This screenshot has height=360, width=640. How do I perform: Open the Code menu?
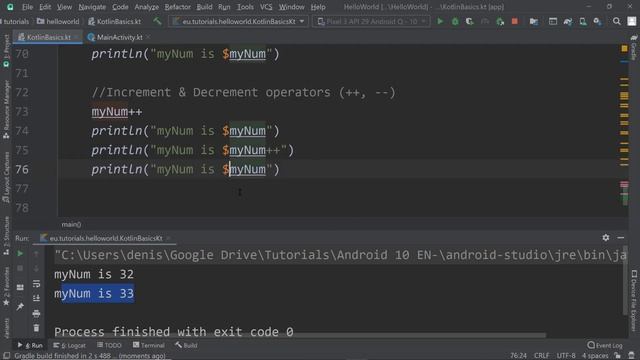click(x=120, y=7)
